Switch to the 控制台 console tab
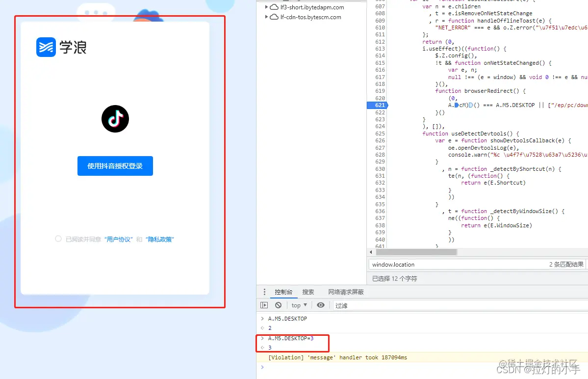The height and width of the screenshot is (379, 588). tap(283, 292)
